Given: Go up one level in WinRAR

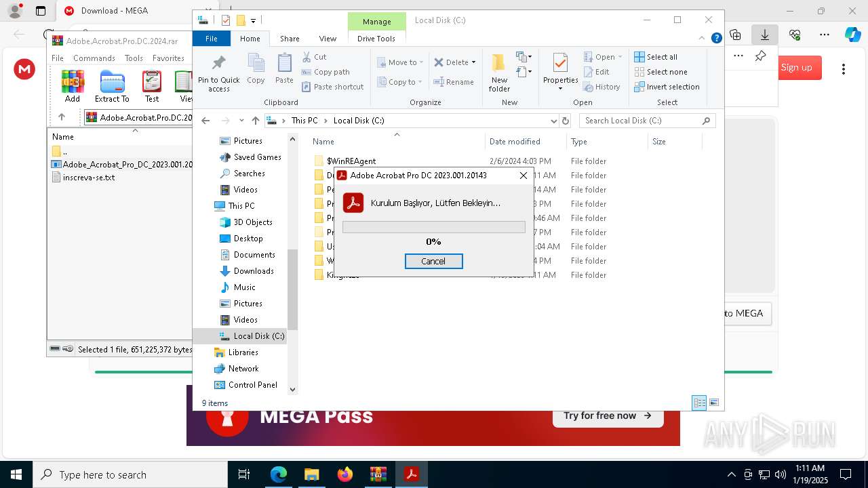Looking at the screenshot, I should pyautogui.click(x=62, y=117).
